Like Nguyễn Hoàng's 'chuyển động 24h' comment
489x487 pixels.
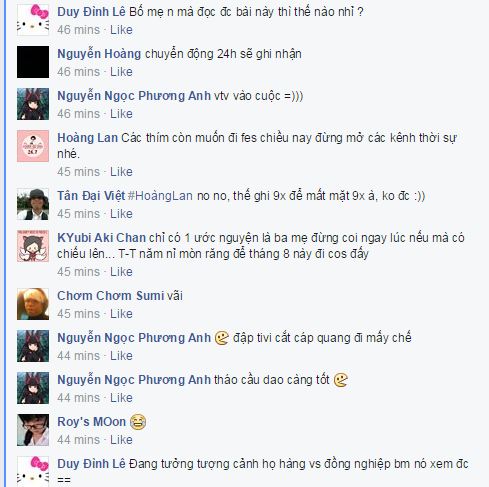[121, 72]
